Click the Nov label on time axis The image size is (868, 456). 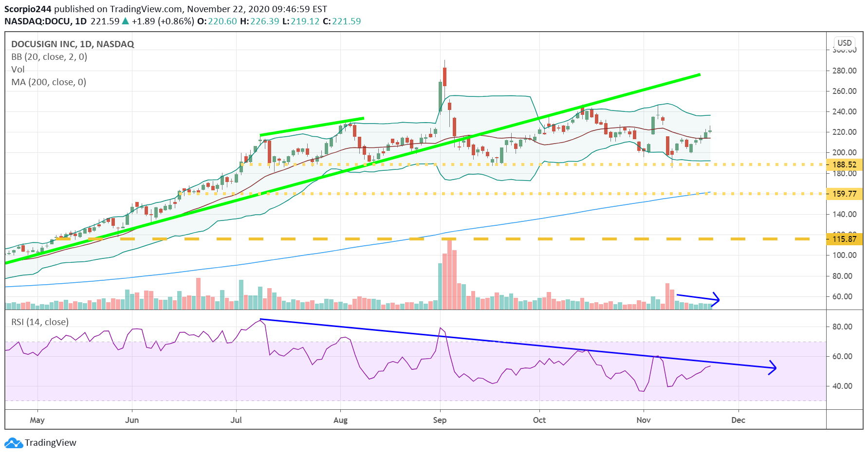(x=644, y=420)
